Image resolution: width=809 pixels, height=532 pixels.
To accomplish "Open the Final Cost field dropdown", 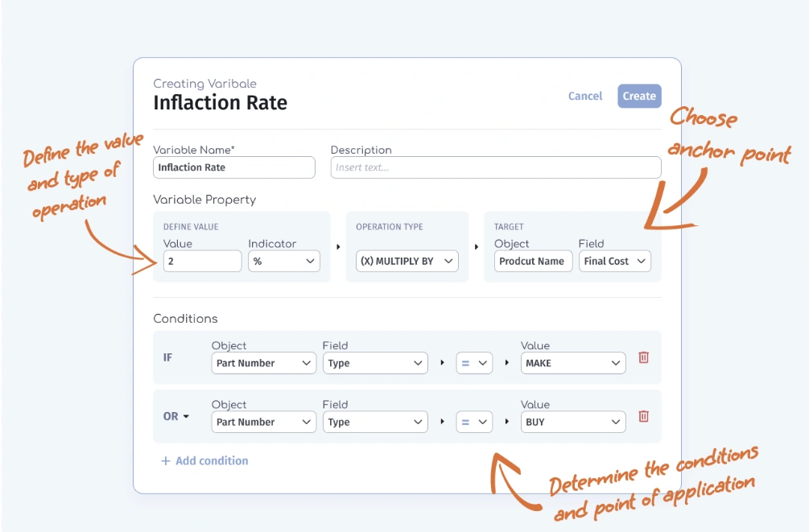I will pos(614,261).
